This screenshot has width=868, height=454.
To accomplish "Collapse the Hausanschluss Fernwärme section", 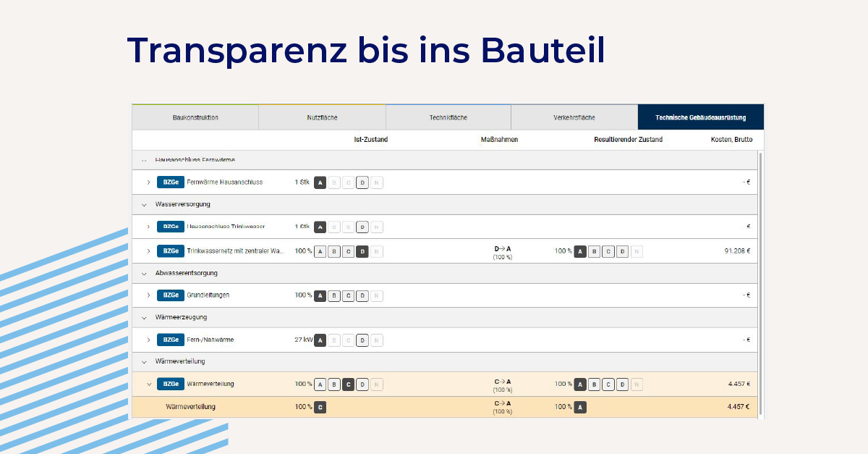I will (144, 160).
